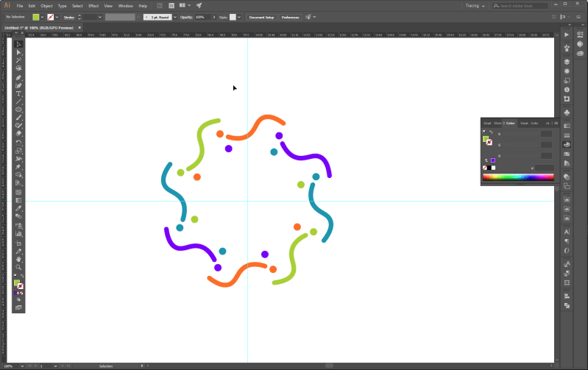Select the Selection tool arrow
This screenshot has height=370, width=588.
(x=18, y=44)
